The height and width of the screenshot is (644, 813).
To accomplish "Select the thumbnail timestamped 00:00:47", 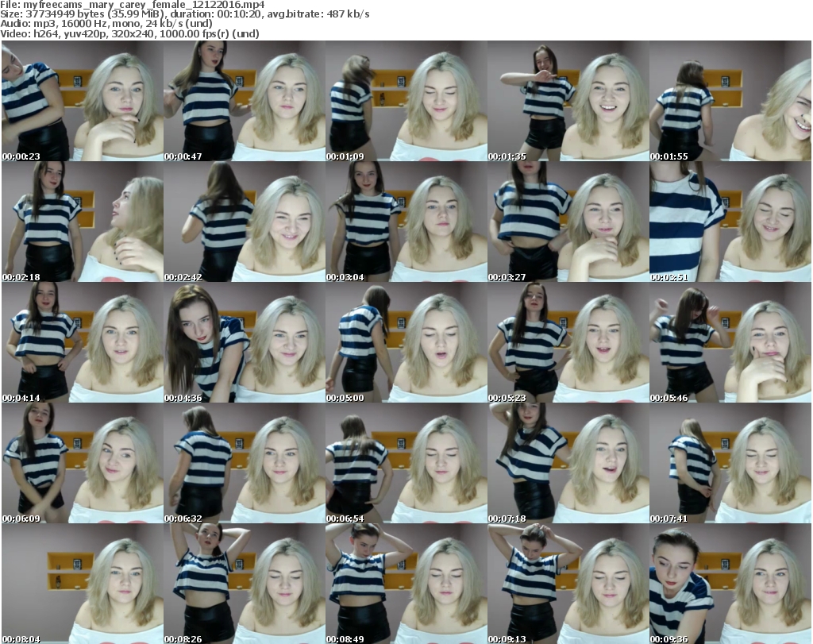I will pos(245,101).
